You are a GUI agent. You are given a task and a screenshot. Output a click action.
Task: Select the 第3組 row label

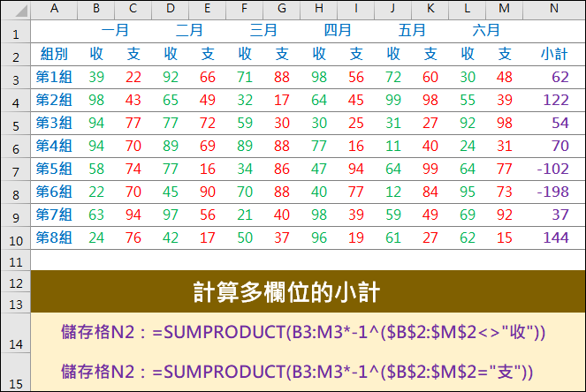click(x=54, y=124)
